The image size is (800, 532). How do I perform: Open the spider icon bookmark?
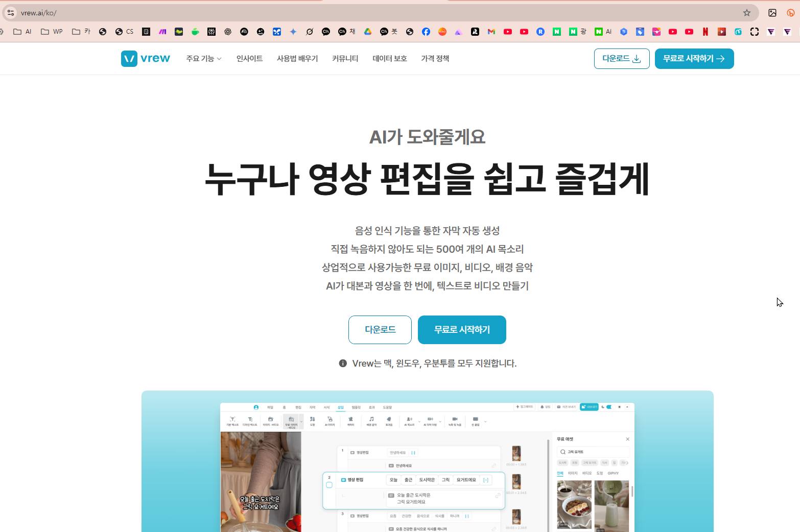click(x=211, y=32)
